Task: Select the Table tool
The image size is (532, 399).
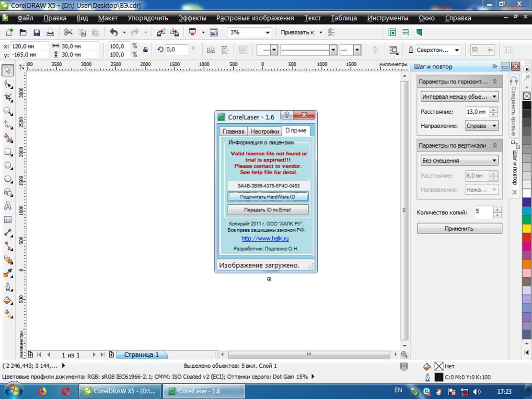Action: [x=8, y=220]
